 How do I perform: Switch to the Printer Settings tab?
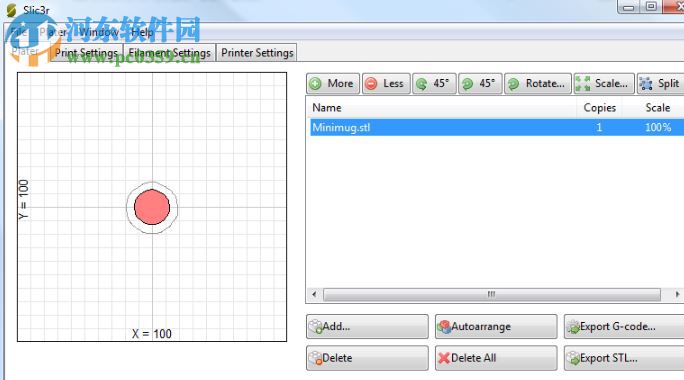(x=257, y=53)
